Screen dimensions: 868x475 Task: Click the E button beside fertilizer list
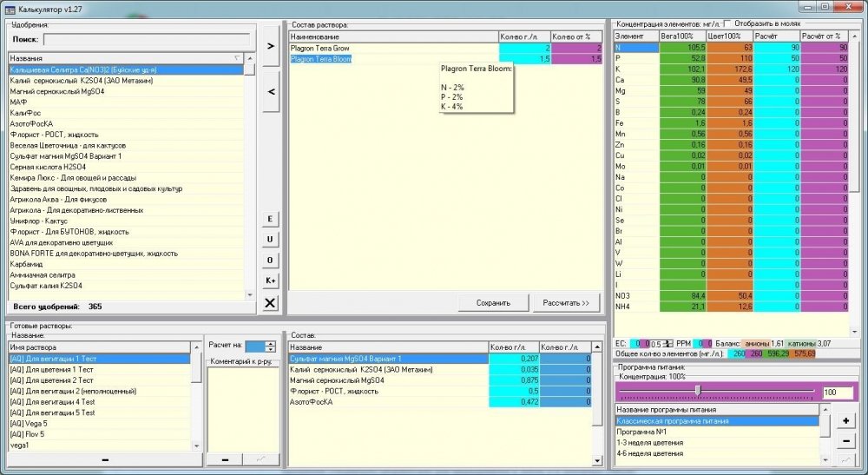tap(270, 219)
